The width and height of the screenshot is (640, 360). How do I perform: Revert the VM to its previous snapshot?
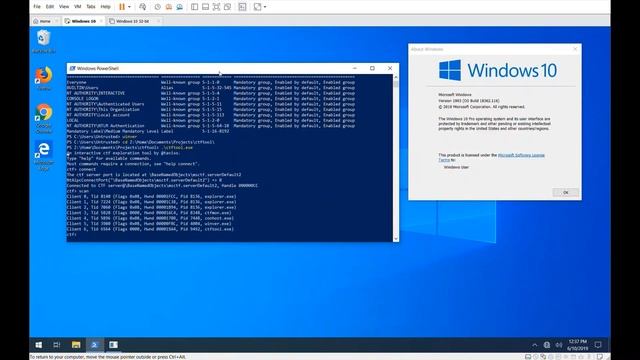[169, 7]
